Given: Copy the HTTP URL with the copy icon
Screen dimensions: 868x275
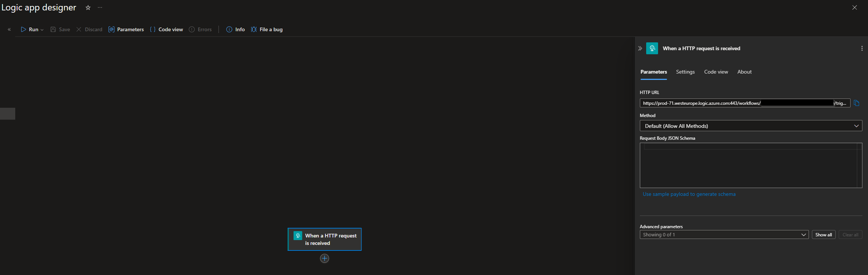Looking at the screenshot, I should click(x=856, y=103).
